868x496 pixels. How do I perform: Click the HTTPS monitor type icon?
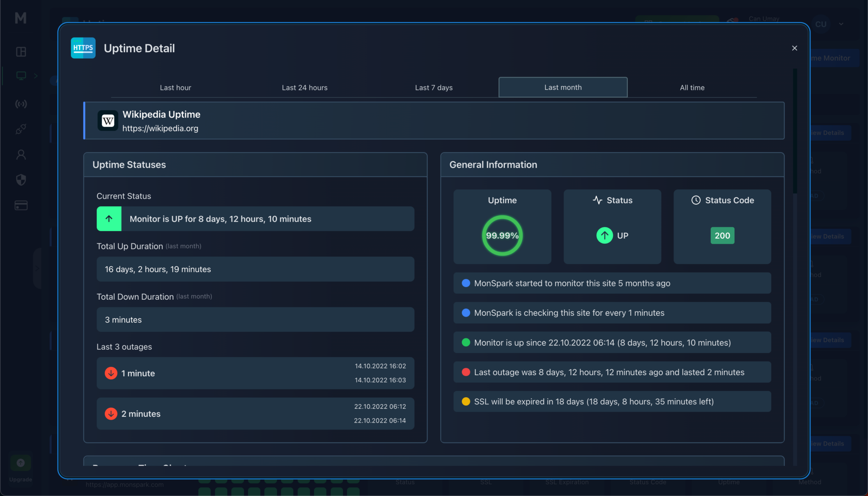coord(83,48)
